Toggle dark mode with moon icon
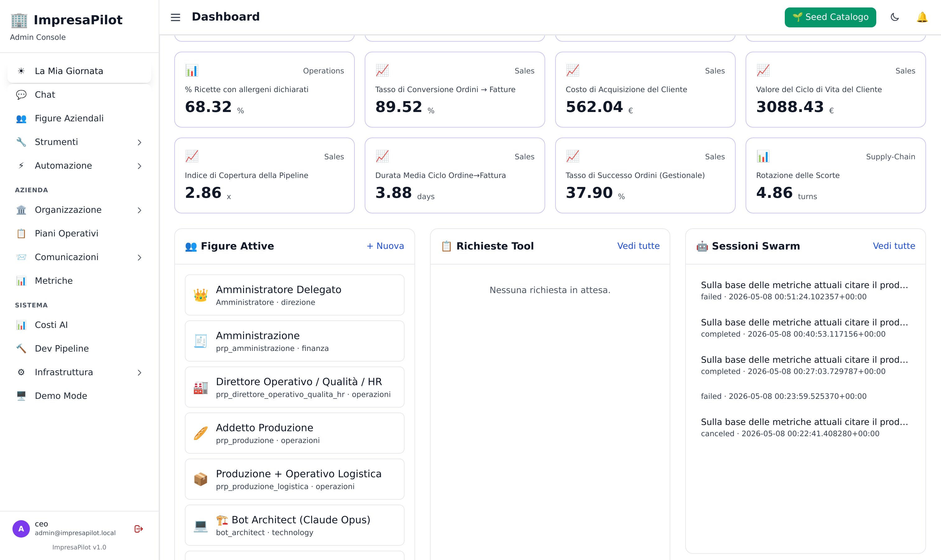 coord(895,17)
